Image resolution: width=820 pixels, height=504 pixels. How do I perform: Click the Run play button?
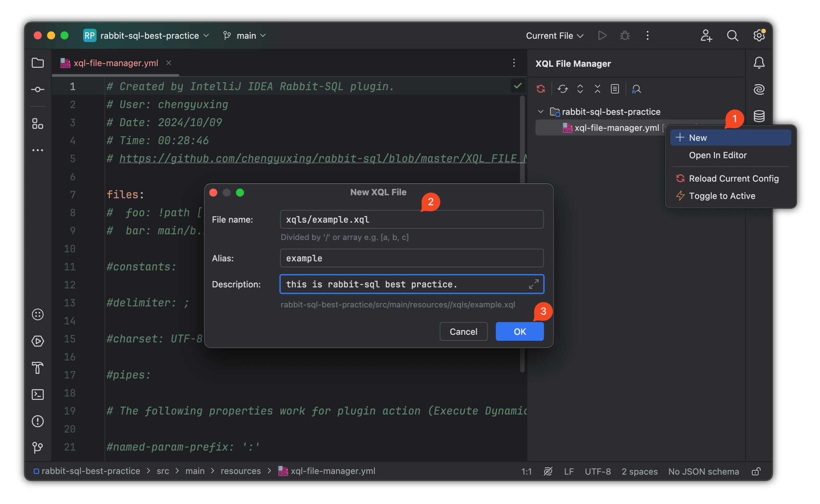602,35
